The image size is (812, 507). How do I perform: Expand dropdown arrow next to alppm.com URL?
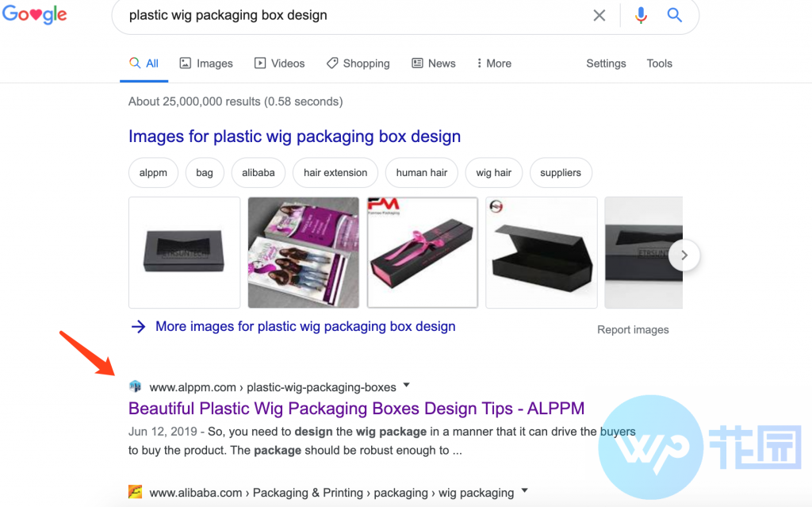coord(407,385)
